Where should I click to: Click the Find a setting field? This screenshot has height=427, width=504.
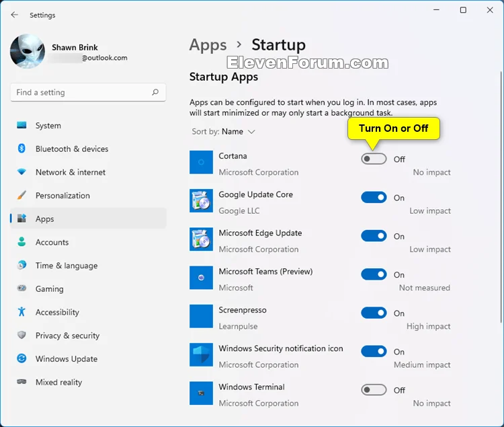click(x=88, y=92)
